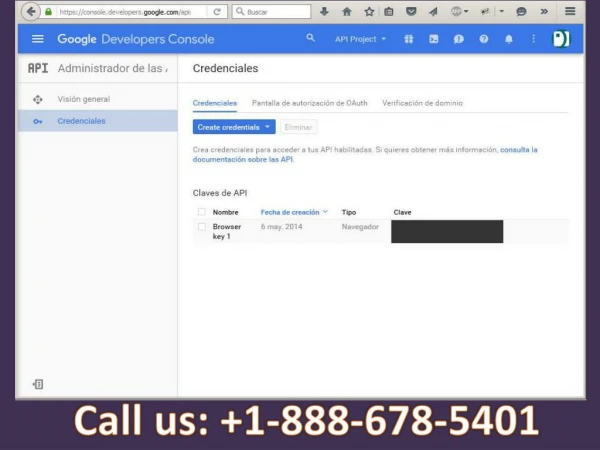
Task: Open the gift box free trial icon
Action: point(409,39)
